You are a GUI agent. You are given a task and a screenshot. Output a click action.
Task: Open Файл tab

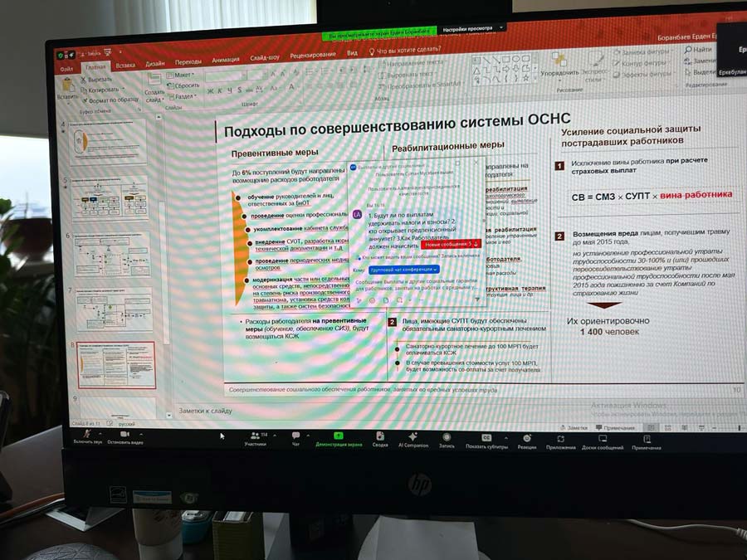point(66,69)
